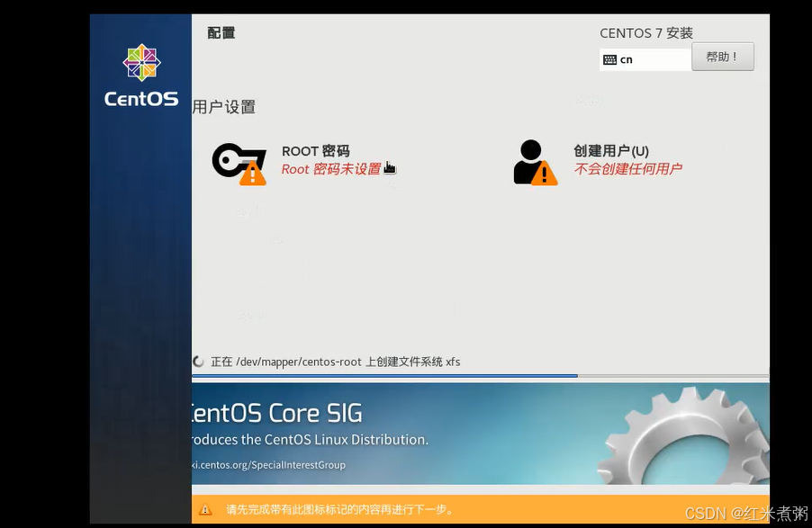Click the gear graphic in banner
The height and width of the screenshot is (528, 812).
pos(683,436)
